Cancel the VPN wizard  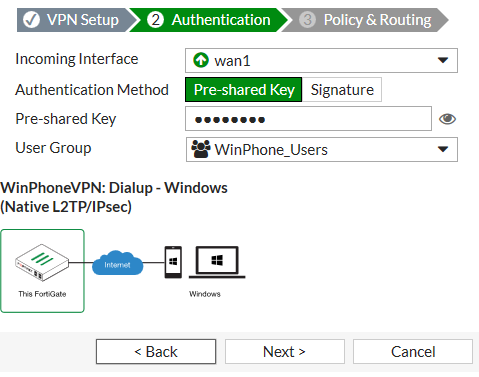413,352
